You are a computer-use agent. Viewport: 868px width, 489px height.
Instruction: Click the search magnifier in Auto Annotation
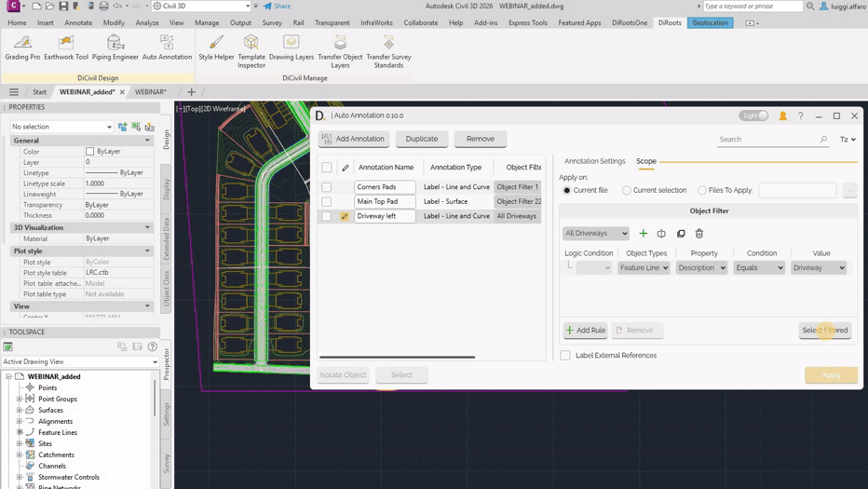point(823,139)
